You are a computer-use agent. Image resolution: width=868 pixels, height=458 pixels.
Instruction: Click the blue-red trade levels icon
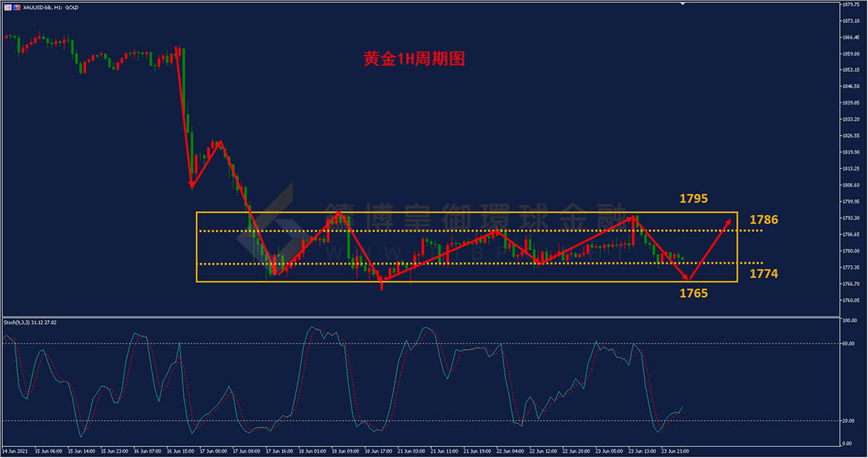point(16,7)
